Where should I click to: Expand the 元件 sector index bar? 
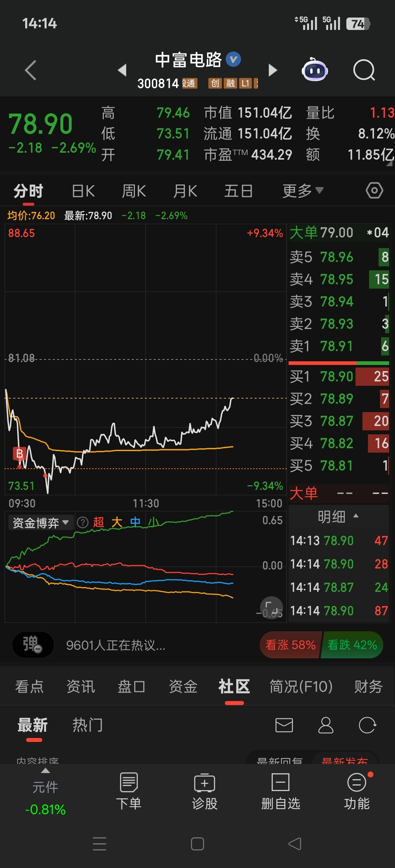tap(45, 791)
